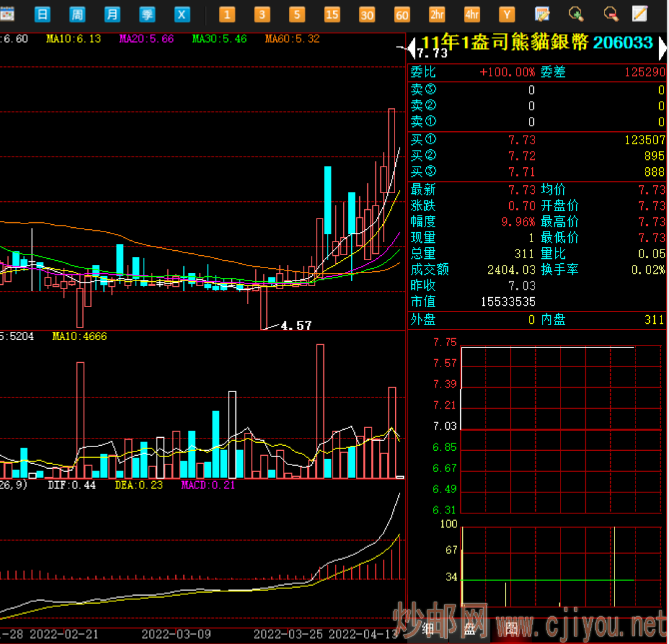
Task: Open the 盘 tab at bottom
Action: (x=469, y=630)
